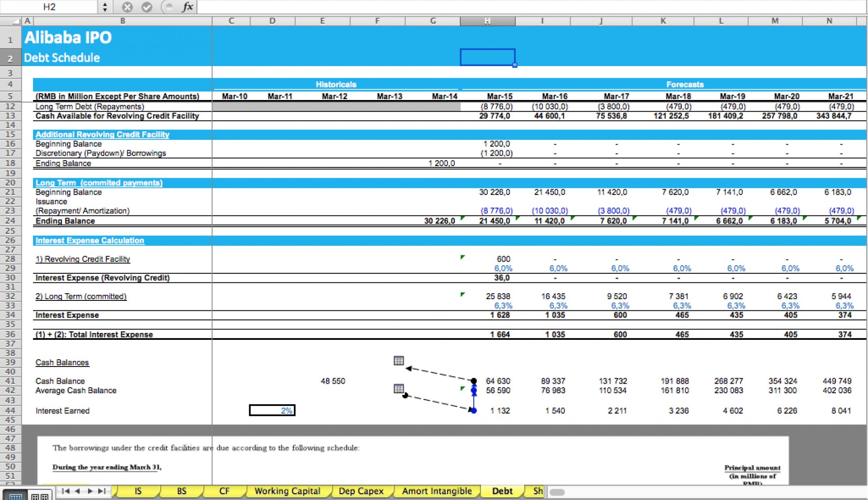Click the horizontal scrollbar thumb
The height and width of the screenshot is (500, 868).
557,492
